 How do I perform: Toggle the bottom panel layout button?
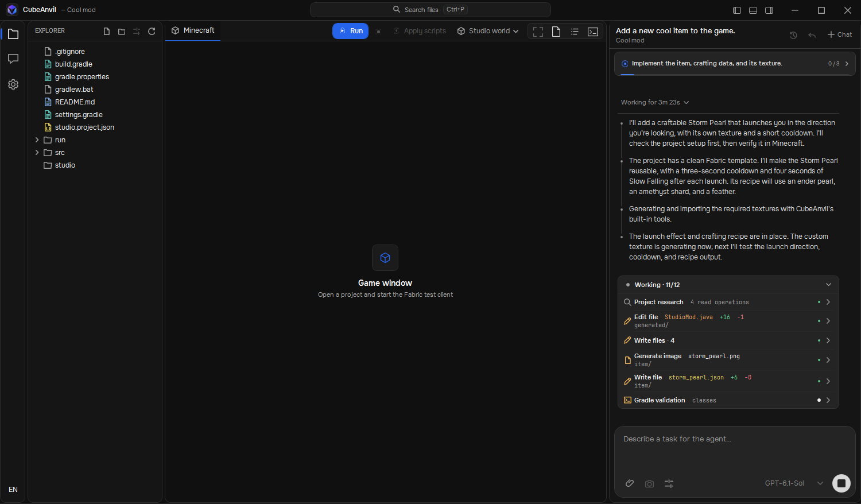[x=753, y=10]
